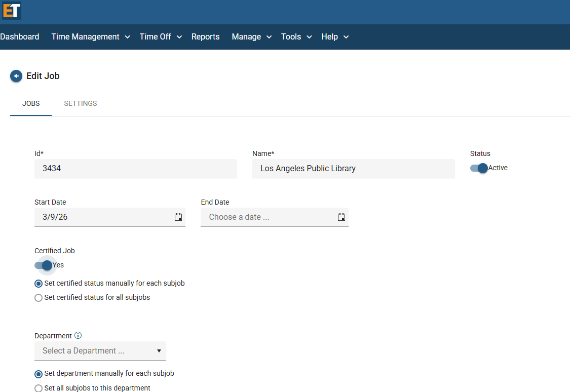Click the back arrow next to Edit Job
This screenshot has height=392, width=570.
(x=16, y=76)
